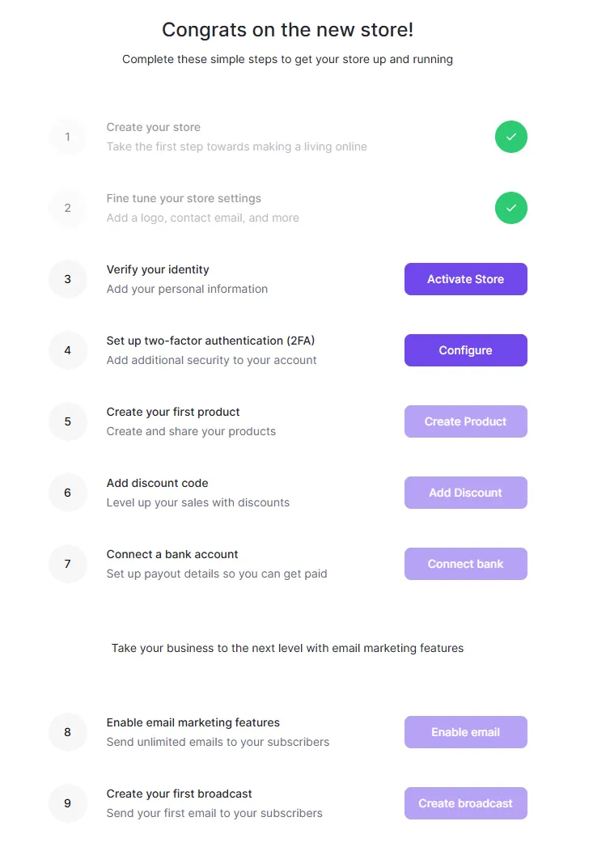Screen dimensions: 610x868
Task: Click the Enable email button
Action: pyautogui.click(x=465, y=732)
